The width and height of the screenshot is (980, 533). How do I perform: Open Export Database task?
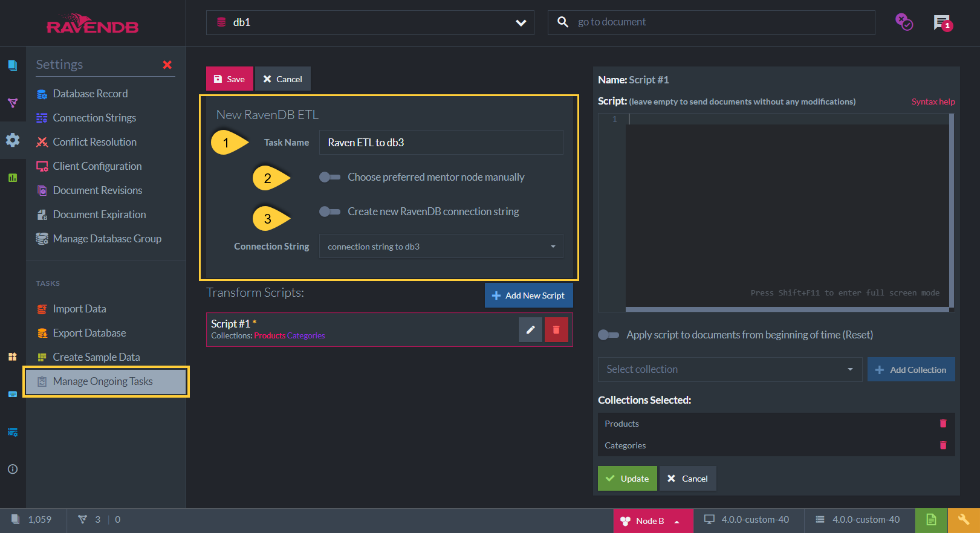coord(89,333)
